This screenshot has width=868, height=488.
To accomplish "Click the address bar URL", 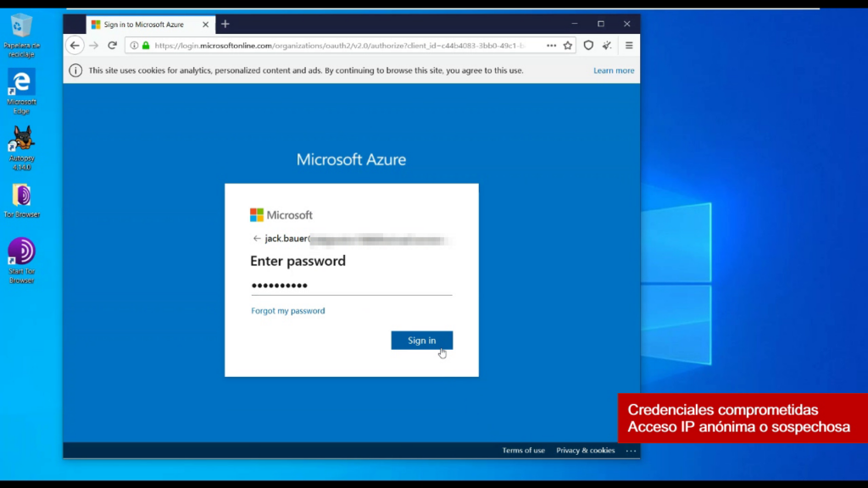I will point(339,46).
